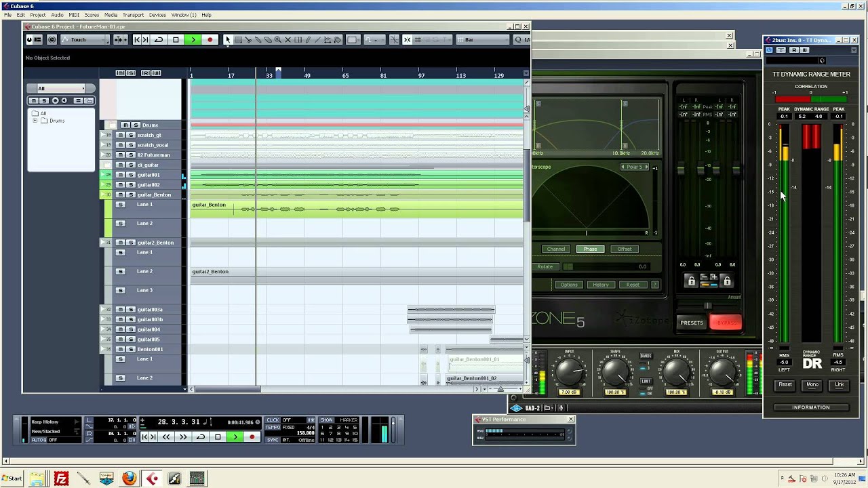
Task: Select the Draw pencil tool
Action: coord(308,40)
